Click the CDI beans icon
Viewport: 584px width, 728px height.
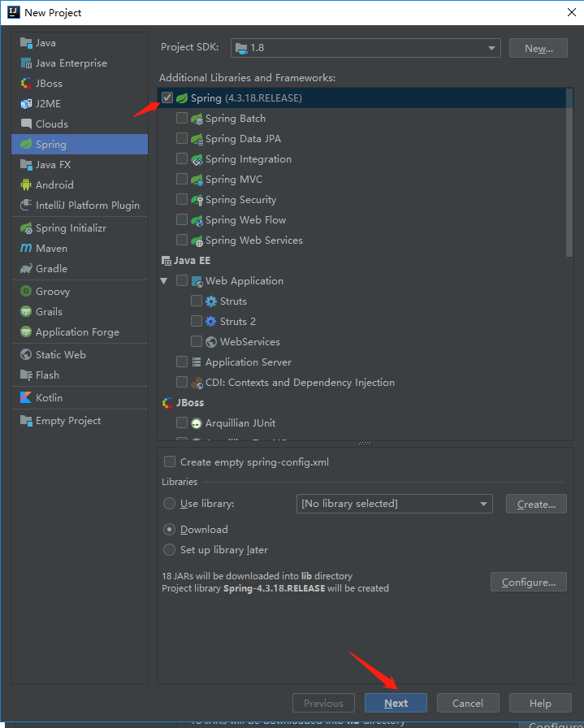[x=197, y=383]
